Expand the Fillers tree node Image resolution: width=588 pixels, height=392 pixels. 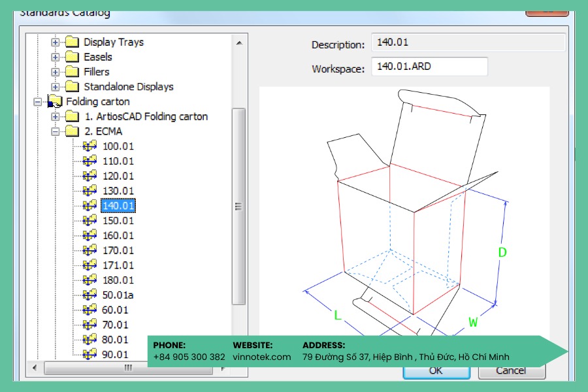(x=55, y=72)
